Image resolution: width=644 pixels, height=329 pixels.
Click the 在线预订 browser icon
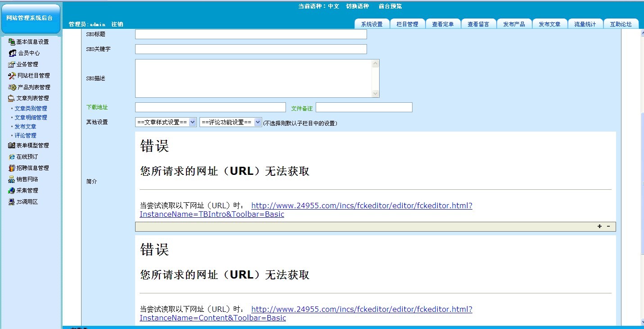[x=12, y=157]
